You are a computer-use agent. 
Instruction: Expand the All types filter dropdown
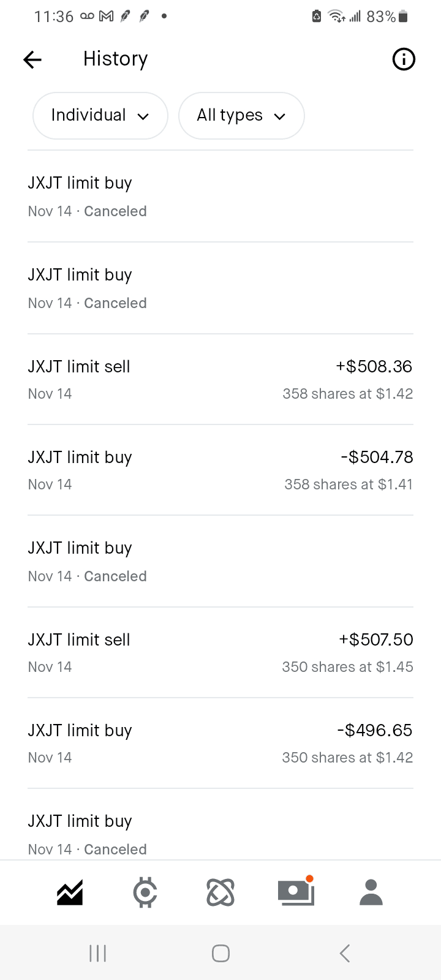(241, 116)
